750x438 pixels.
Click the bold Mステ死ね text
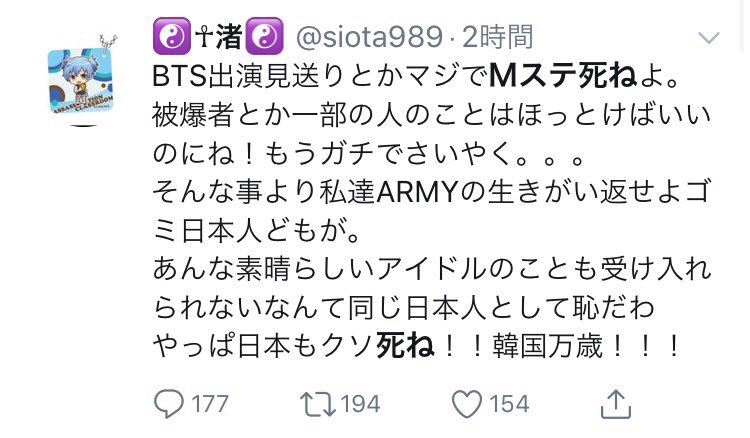tap(563, 77)
